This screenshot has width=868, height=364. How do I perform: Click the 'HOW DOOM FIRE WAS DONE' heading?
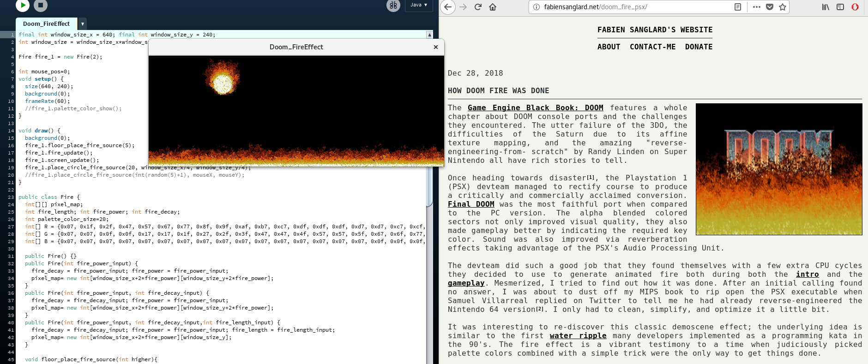point(498,91)
